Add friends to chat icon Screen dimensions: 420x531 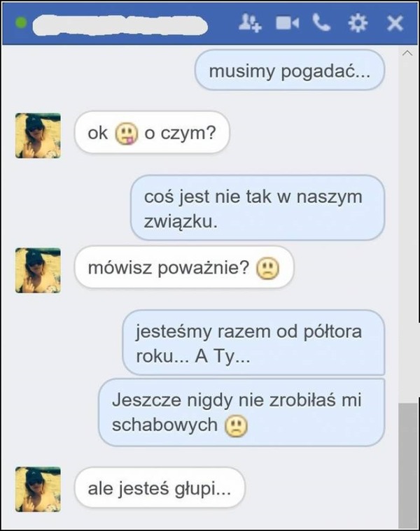(x=250, y=23)
